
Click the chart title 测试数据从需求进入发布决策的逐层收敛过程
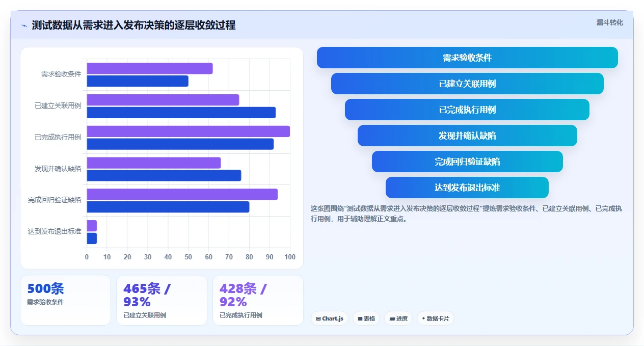133,25
